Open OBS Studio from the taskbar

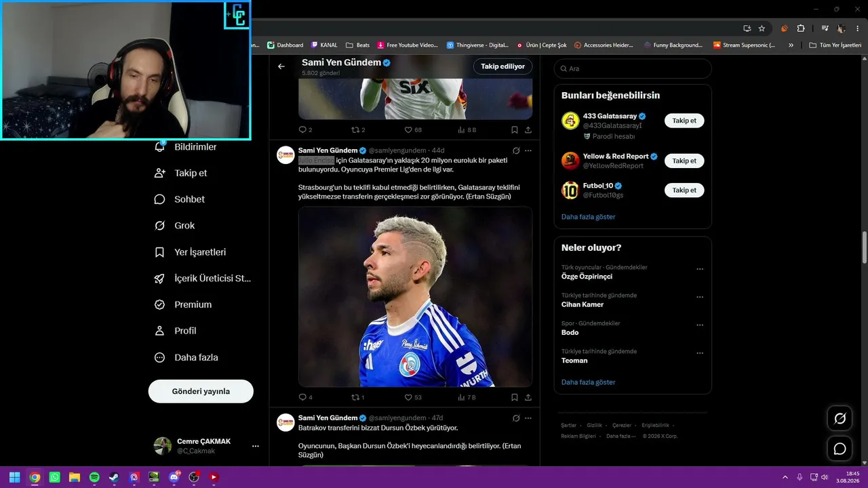coord(194,477)
